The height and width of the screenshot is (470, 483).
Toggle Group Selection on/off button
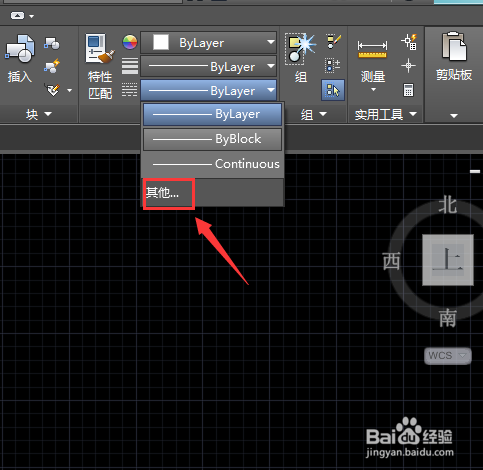pos(333,90)
